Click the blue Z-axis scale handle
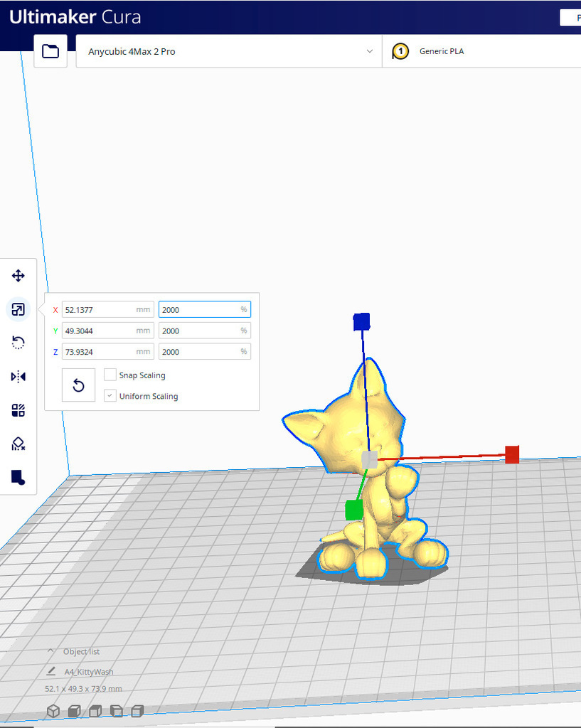This screenshot has height=728, width=581. (x=361, y=322)
